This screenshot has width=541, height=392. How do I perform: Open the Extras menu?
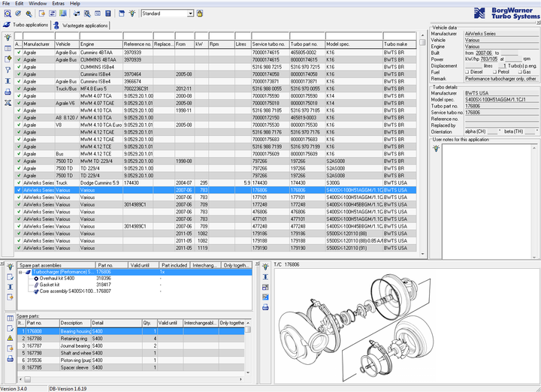coord(59,4)
